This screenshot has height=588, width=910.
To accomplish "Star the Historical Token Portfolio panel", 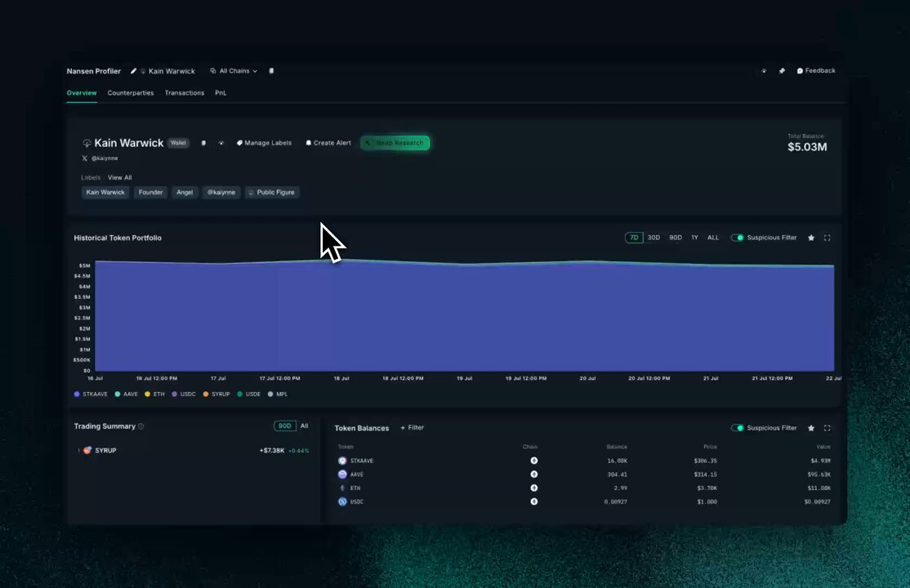I will point(811,238).
